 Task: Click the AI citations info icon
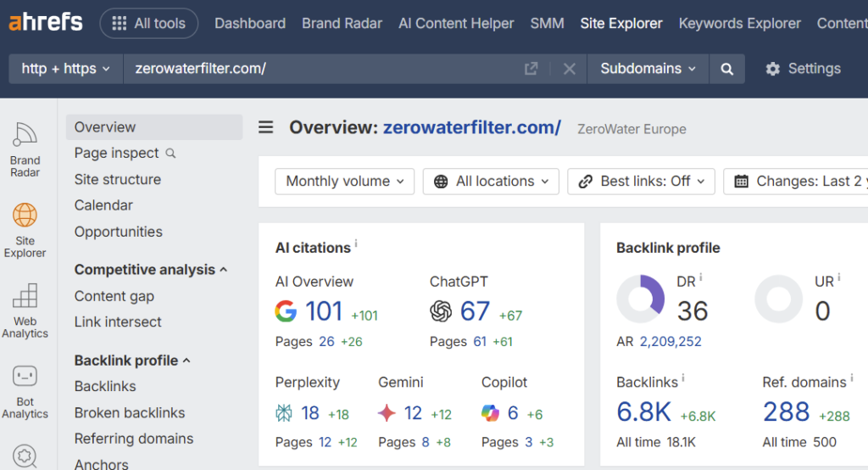coord(356,243)
